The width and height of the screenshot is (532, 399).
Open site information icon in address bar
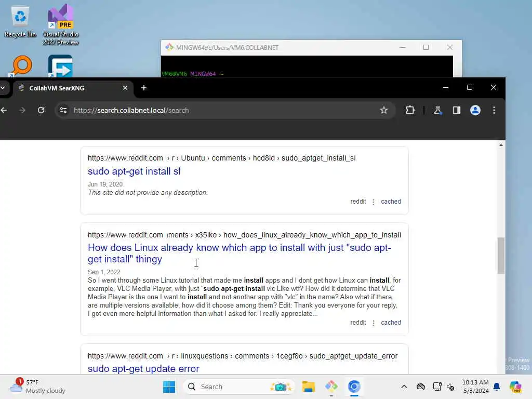coord(63,110)
